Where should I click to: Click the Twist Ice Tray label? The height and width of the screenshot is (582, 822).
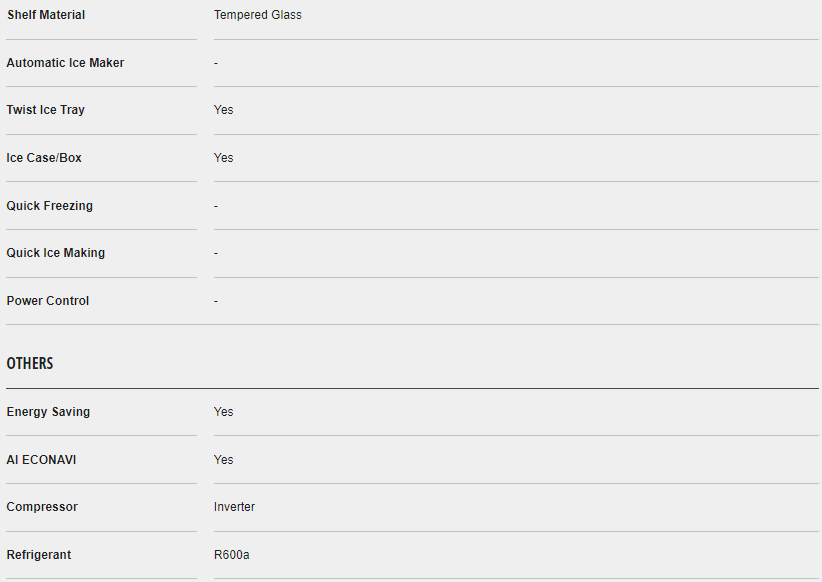(x=46, y=110)
